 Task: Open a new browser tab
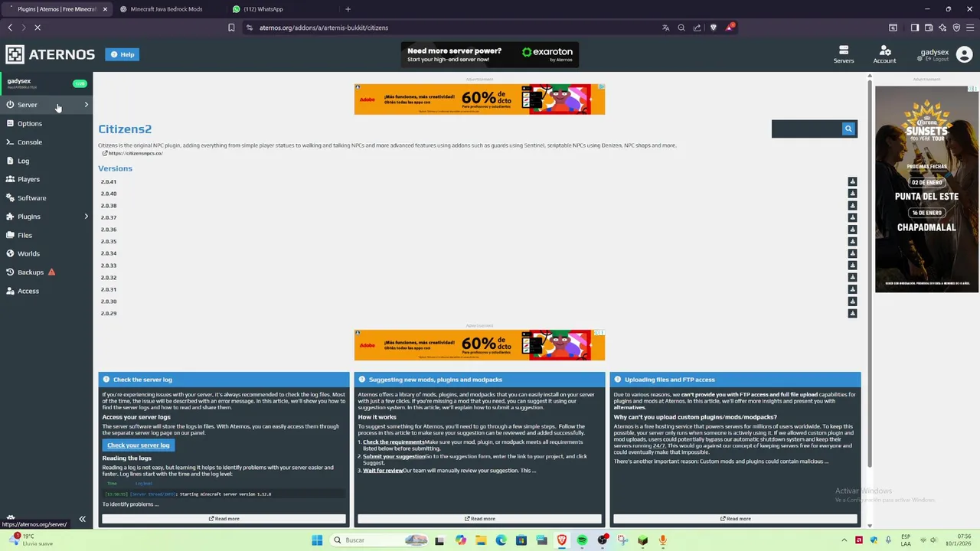click(x=348, y=9)
